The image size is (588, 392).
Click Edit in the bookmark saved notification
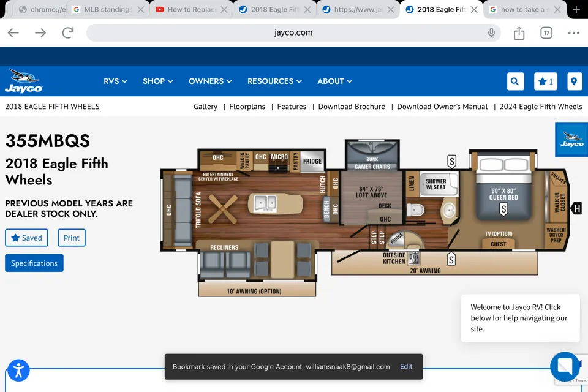[406, 366]
